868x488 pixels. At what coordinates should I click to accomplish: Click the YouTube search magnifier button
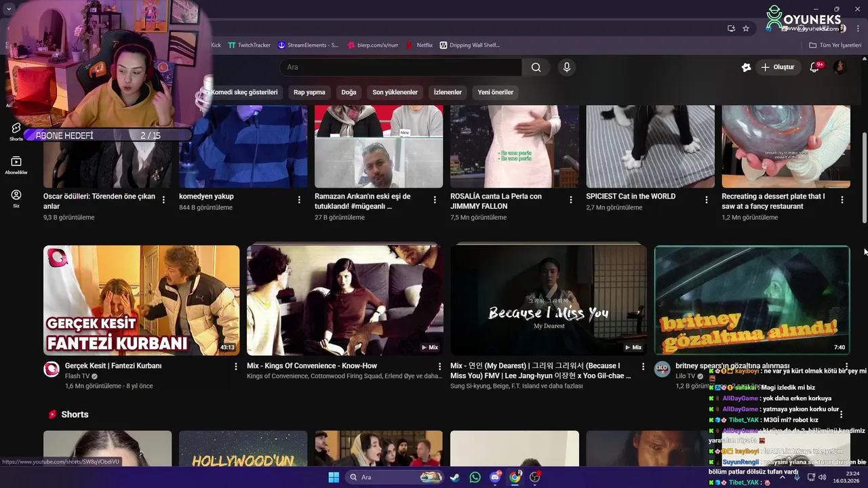[536, 67]
